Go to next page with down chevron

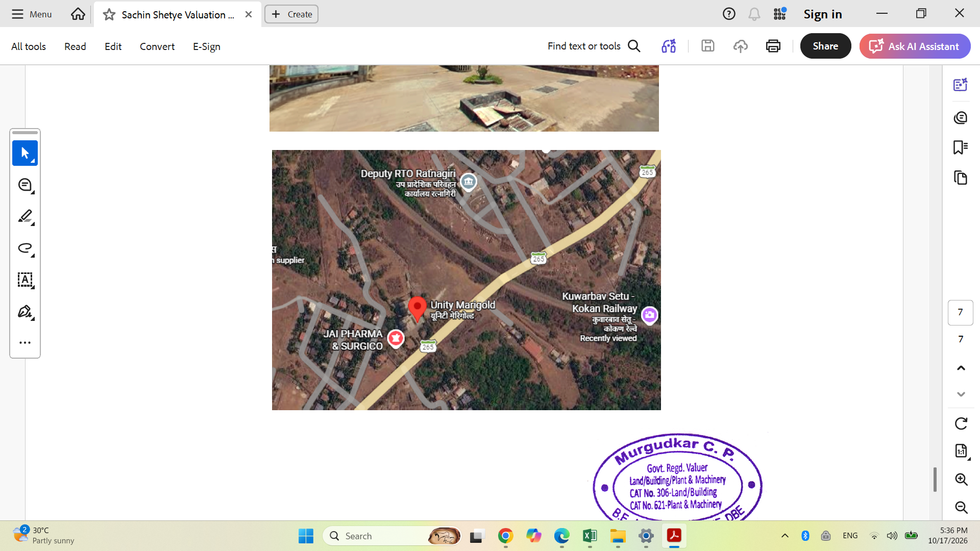tap(961, 394)
